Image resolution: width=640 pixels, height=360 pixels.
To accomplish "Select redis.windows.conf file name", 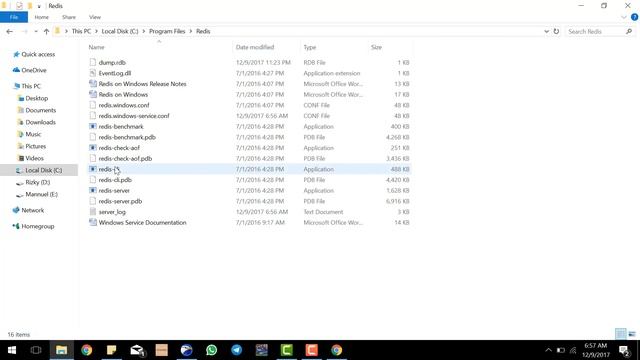I will pyautogui.click(x=124, y=105).
